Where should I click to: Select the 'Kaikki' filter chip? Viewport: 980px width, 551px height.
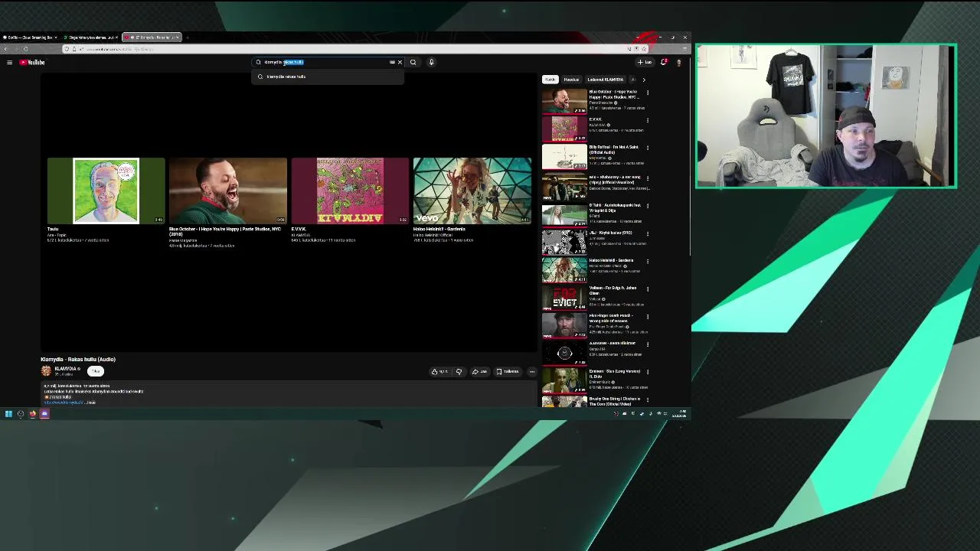pos(550,80)
